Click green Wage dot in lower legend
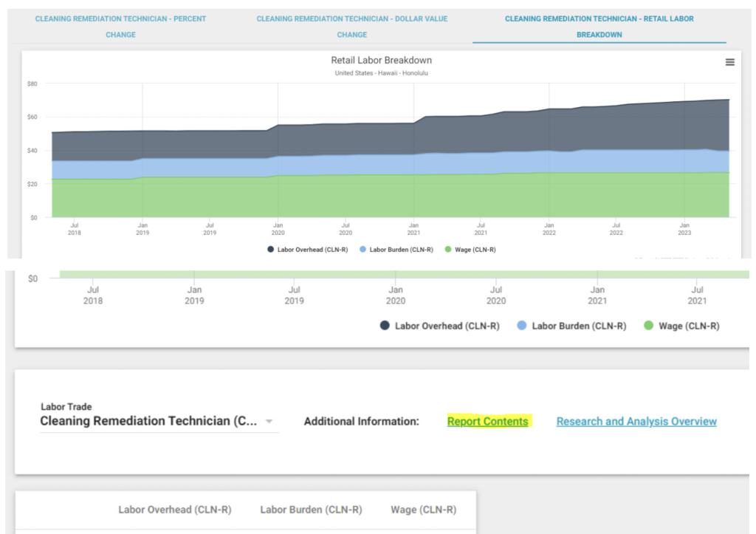 tap(648, 326)
